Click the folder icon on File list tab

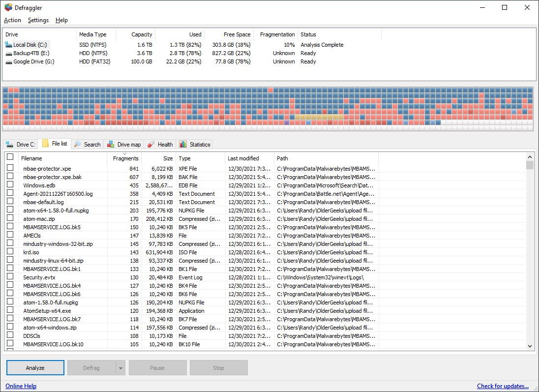pyautogui.click(x=45, y=144)
